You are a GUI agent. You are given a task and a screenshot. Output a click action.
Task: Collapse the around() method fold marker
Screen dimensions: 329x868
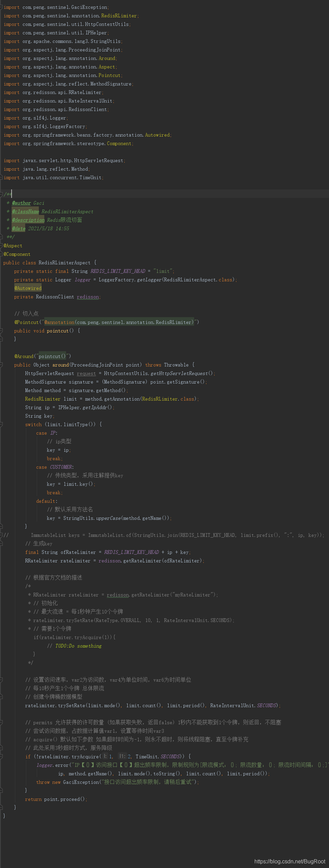click(1, 365)
